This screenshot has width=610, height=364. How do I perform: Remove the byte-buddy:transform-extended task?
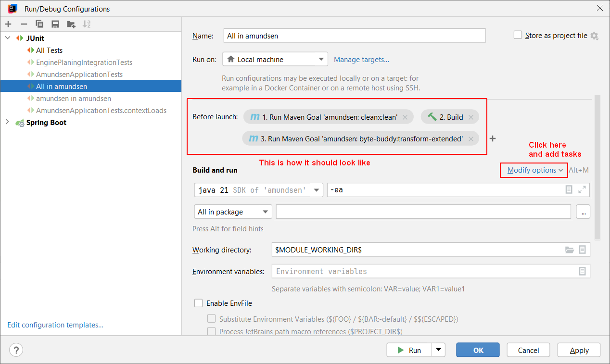click(x=471, y=139)
